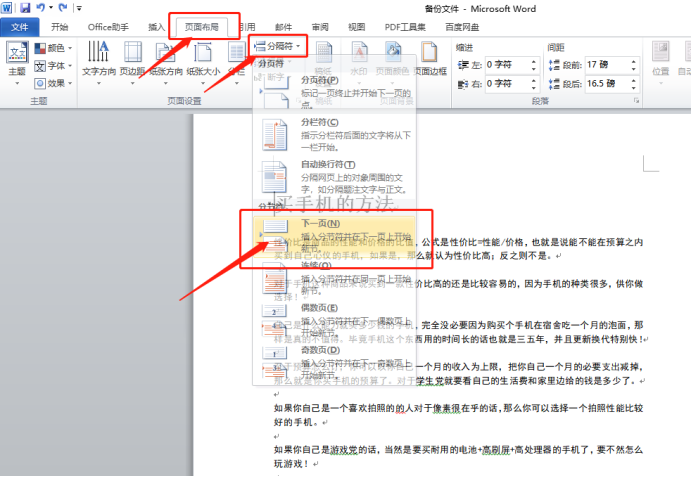Switch to the 开始 ribbon tab
This screenshot has height=477, width=692.
point(60,27)
